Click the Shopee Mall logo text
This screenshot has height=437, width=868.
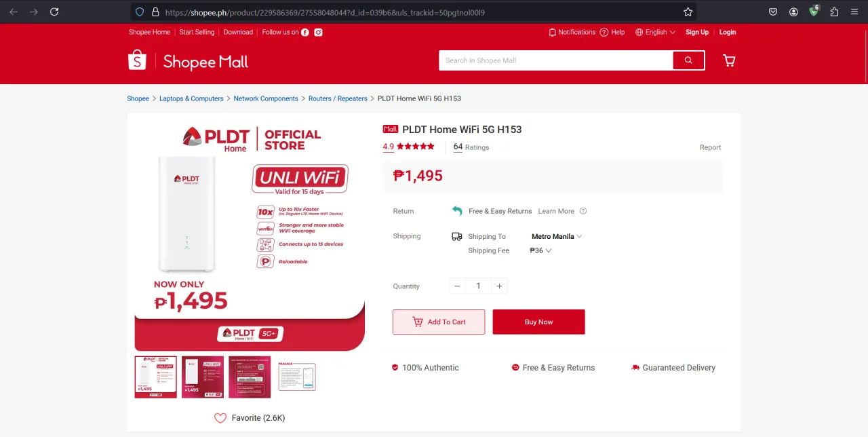click(x=205, y=62)
